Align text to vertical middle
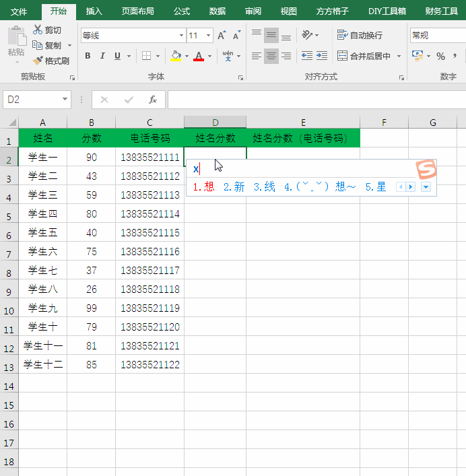 point(271,35)
